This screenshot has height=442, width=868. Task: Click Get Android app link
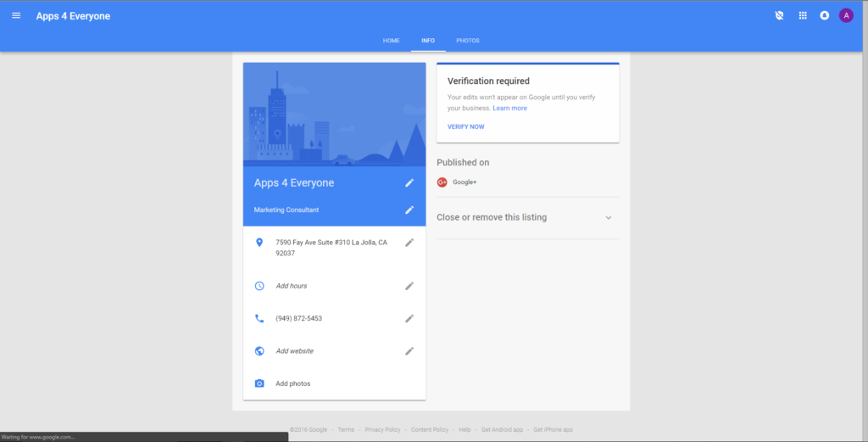point(502,430)
